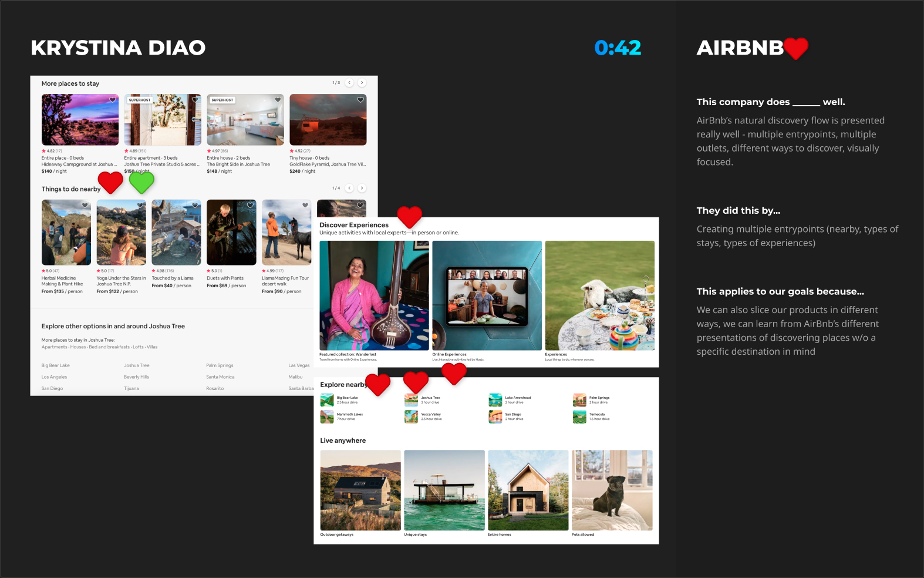Click the 'Discover Experiences' heading
This screenshot has height=578, width=924.
[x=354, y=225]
